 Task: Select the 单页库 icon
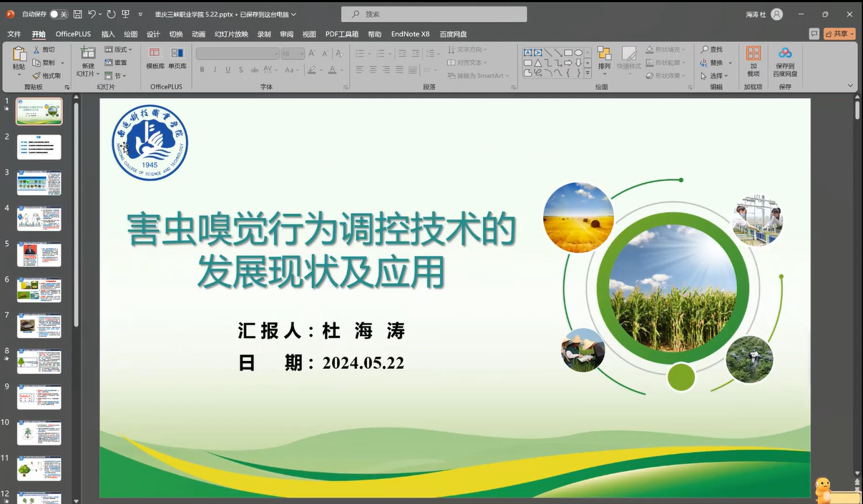pyautogui.click(x=177, y=57)
